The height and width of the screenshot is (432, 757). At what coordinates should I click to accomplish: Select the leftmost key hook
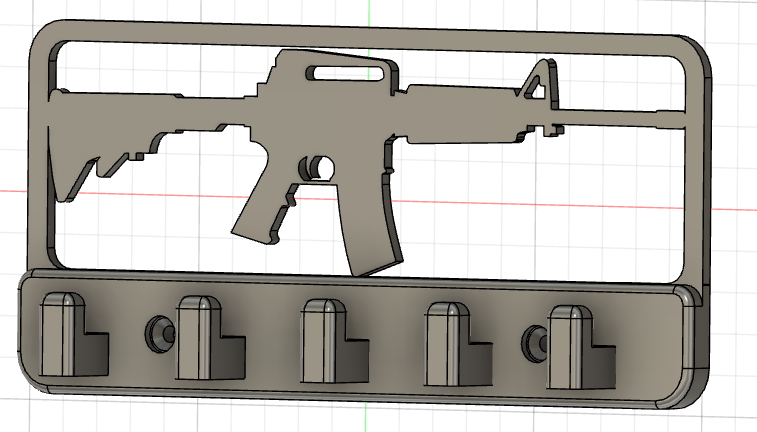(x=72, y=334)
